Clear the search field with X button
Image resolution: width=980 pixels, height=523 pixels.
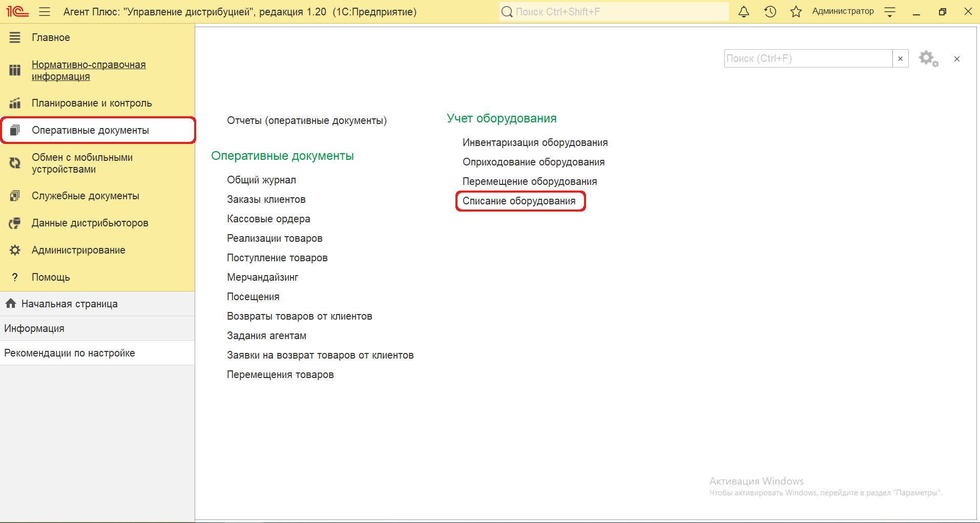900,59
